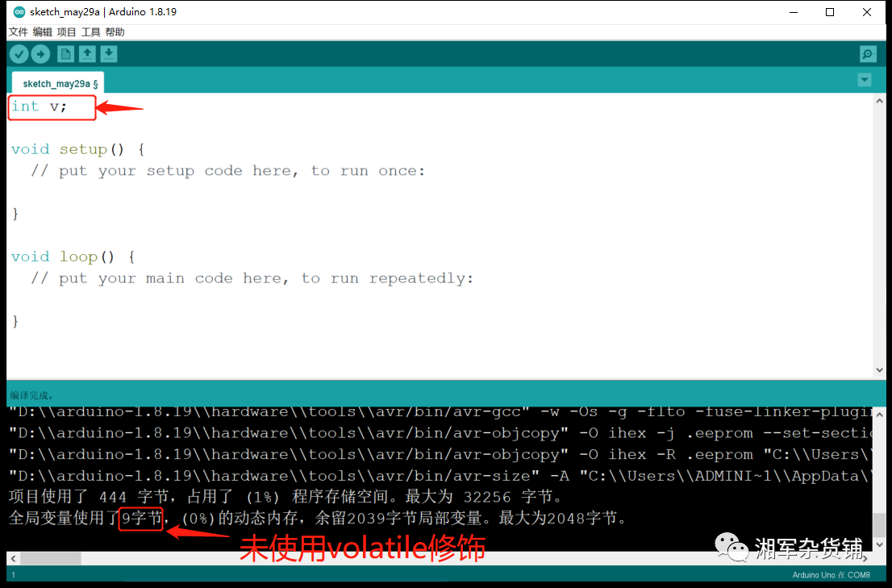The image size is (892, 588).
Task: Open the 编辑 menu
Action: [x=42, y=31]
